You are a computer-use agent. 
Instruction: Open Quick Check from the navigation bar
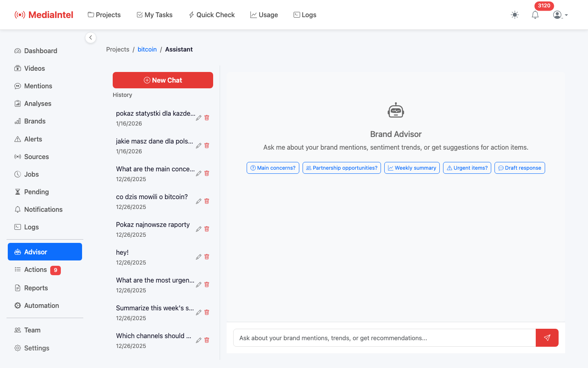tap(212, 15)
